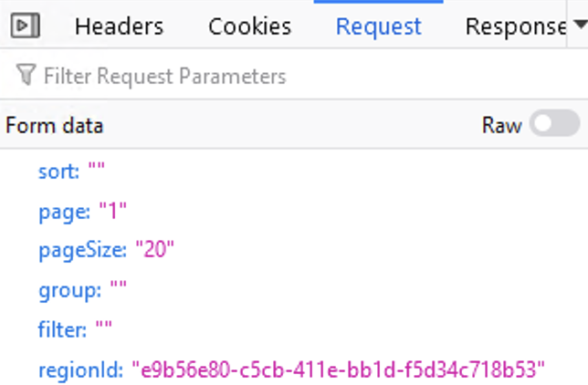Collapse the Form data section header
Viewport: 588px width, 385px height.
[54, 125]
